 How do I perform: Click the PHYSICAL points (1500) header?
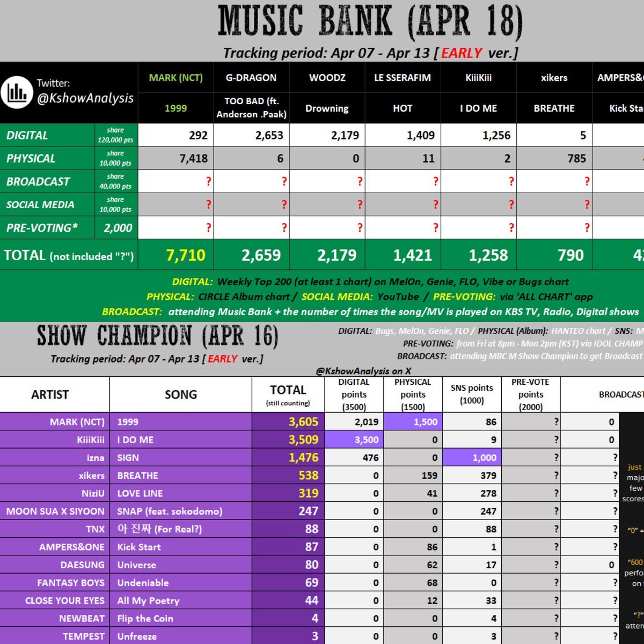point(413,394)
